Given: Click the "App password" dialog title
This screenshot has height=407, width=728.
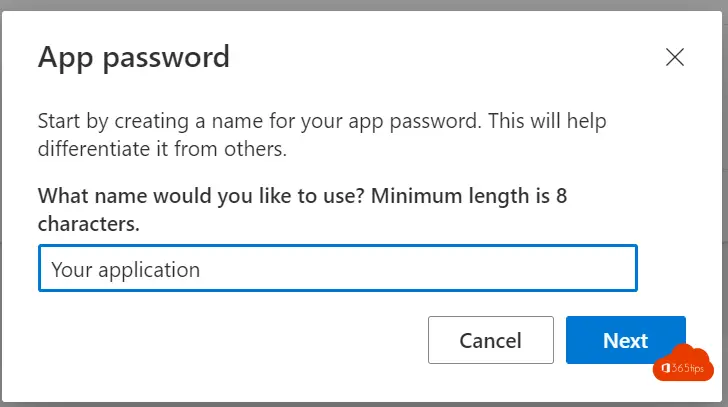Looking at the screenshot, I should 134,58.
